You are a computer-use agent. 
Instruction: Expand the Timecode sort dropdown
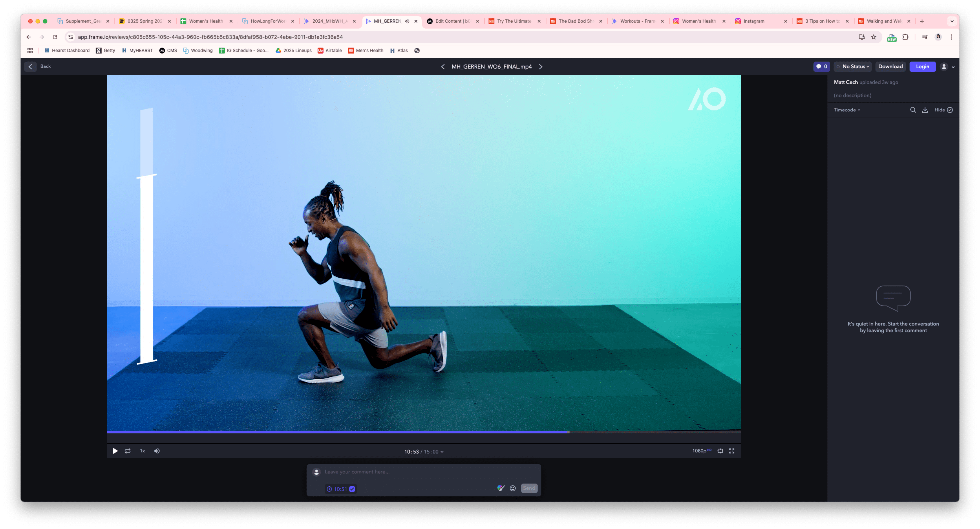(847, 110)
